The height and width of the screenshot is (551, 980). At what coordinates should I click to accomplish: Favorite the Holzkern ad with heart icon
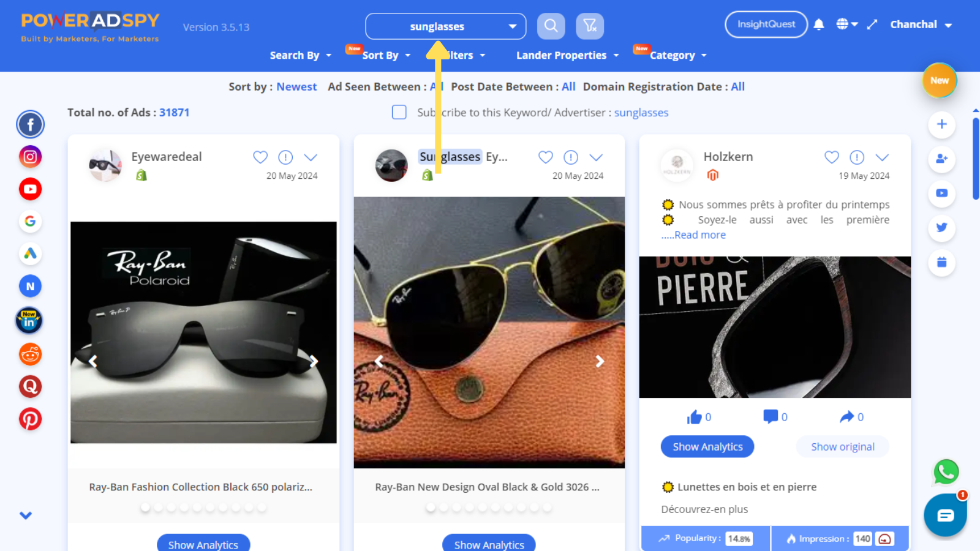tap(832, 157)
